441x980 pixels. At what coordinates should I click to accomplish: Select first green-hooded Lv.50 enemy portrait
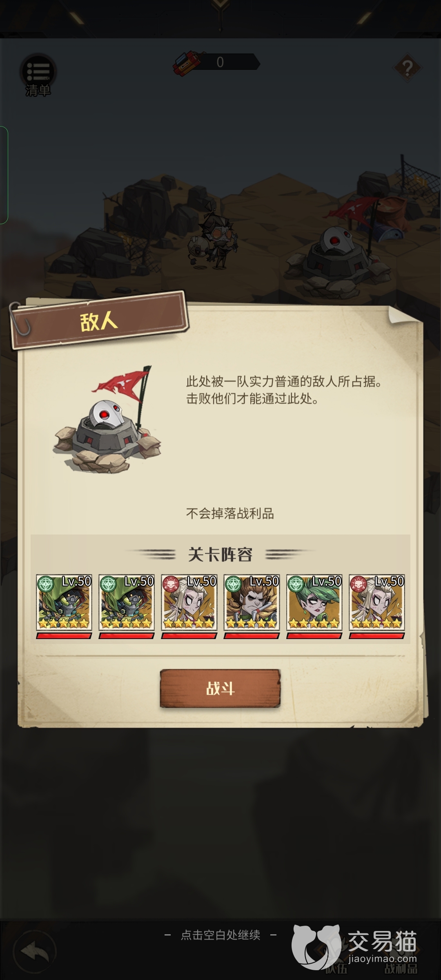(64, 603)
